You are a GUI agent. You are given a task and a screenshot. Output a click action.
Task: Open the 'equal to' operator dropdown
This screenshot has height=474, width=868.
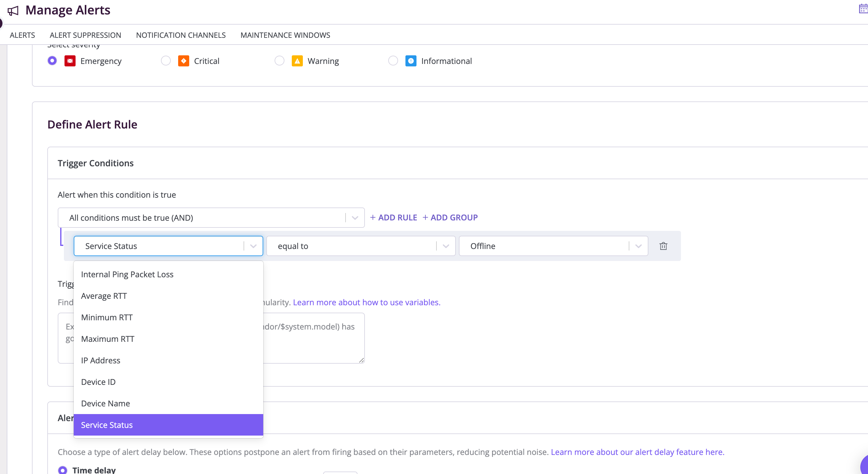pyautogui.click(x=361, y=246)
